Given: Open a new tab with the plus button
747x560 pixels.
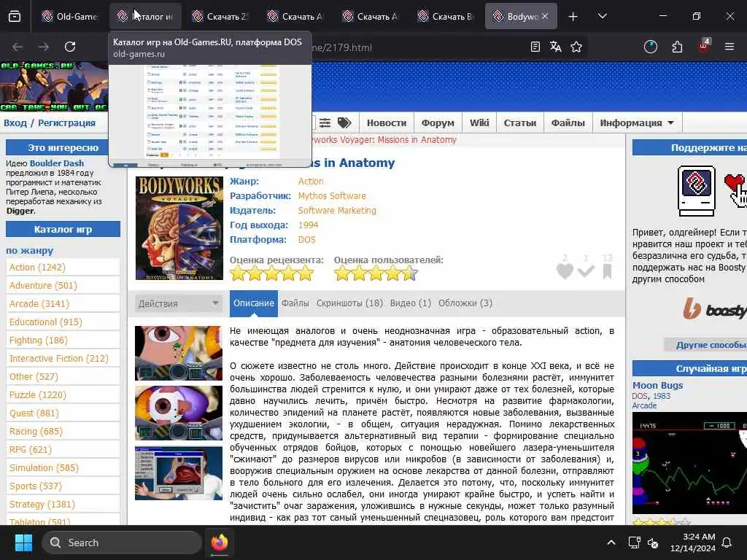Looking at the screenshot, I should click(x=573, y=17).
